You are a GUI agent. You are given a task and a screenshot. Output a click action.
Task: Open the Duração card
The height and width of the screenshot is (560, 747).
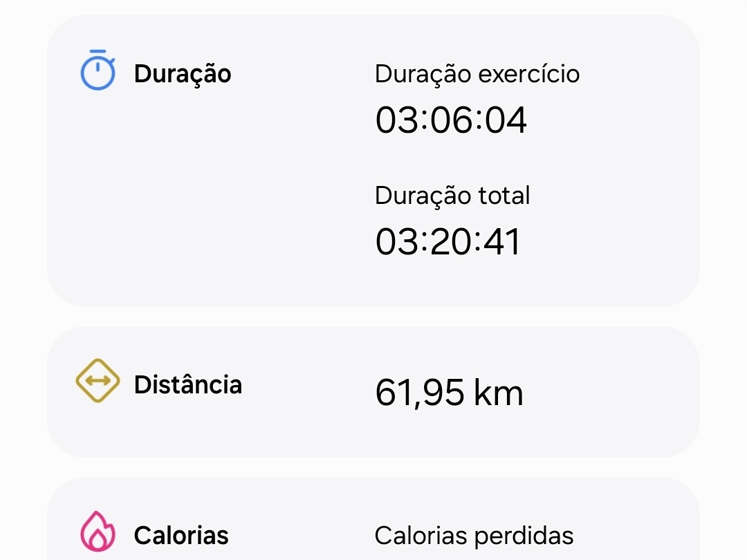pyautogui.click(x=373, y=161)
